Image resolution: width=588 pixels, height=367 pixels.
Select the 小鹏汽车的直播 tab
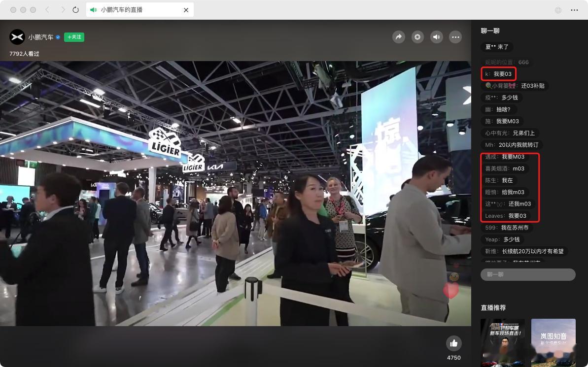(140, 10)
